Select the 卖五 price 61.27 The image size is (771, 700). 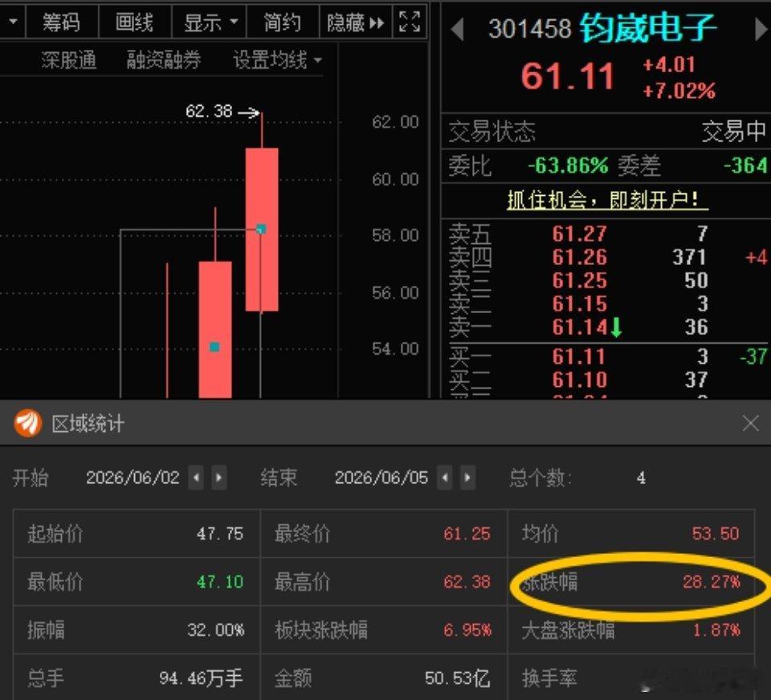tap(579, 234)
